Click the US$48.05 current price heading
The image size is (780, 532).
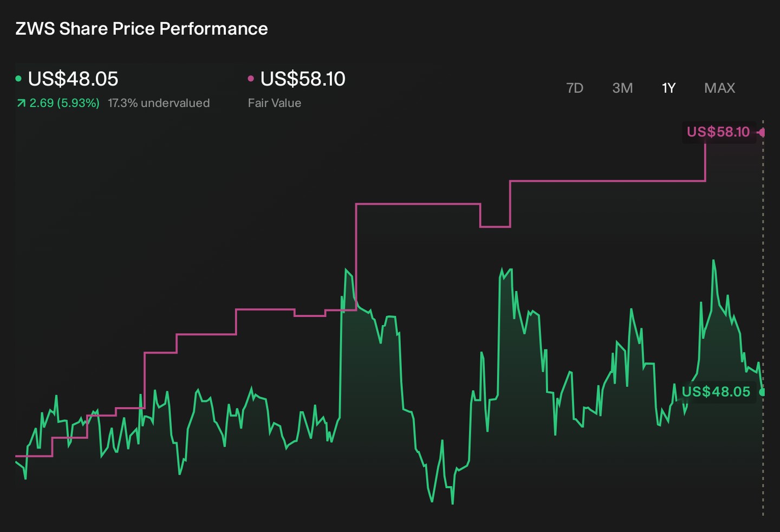(x=73, y=79)
